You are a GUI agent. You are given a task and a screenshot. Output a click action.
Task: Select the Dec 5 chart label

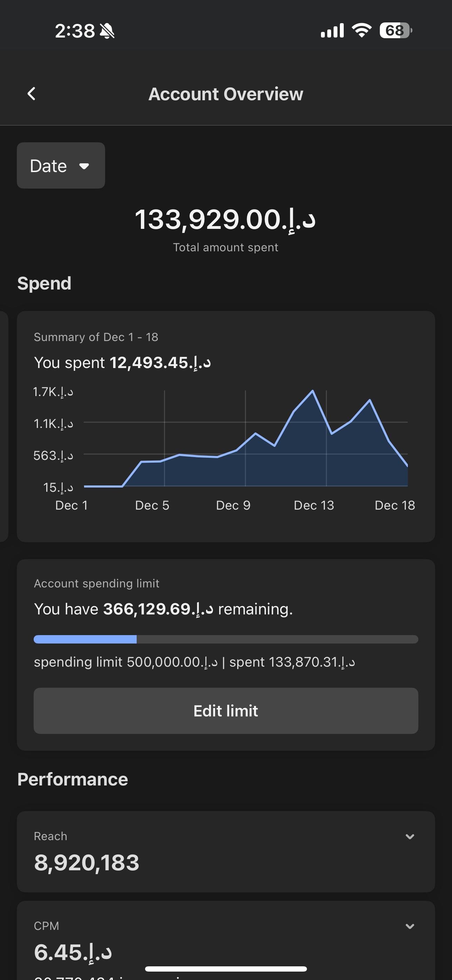tap(152, 505)
